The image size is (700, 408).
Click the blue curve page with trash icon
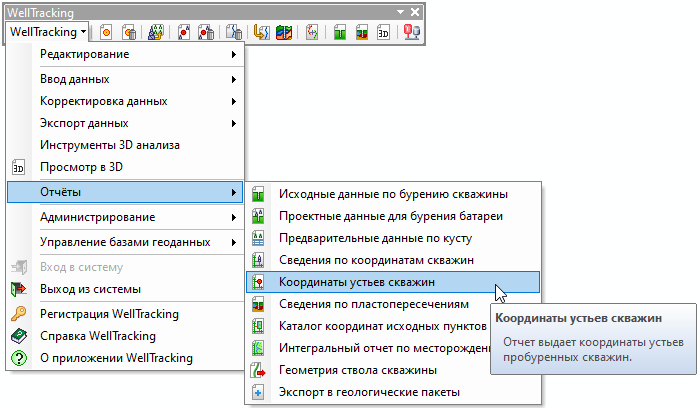click(x=233, y=32)
